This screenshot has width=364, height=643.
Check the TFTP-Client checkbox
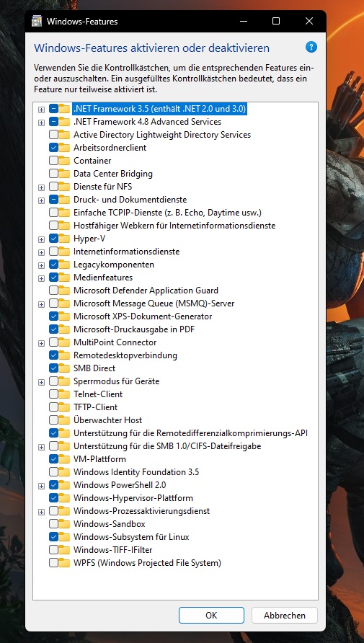[53, 407]
